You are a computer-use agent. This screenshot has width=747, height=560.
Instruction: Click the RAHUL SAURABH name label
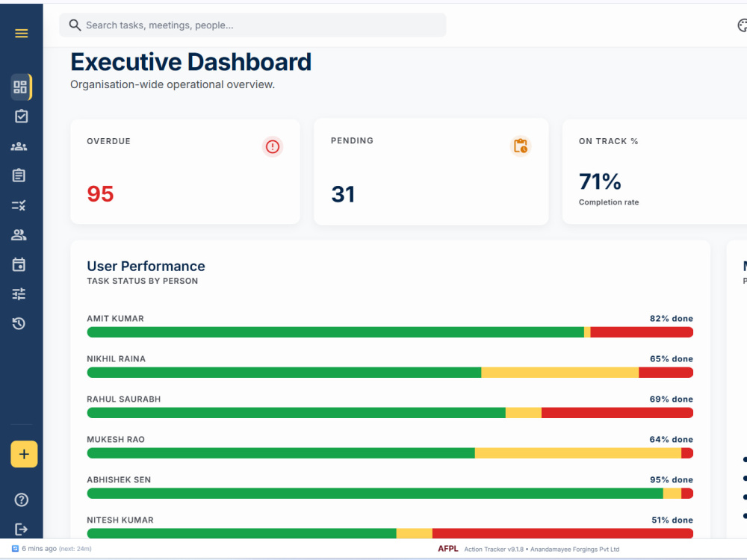click(124, 399)
